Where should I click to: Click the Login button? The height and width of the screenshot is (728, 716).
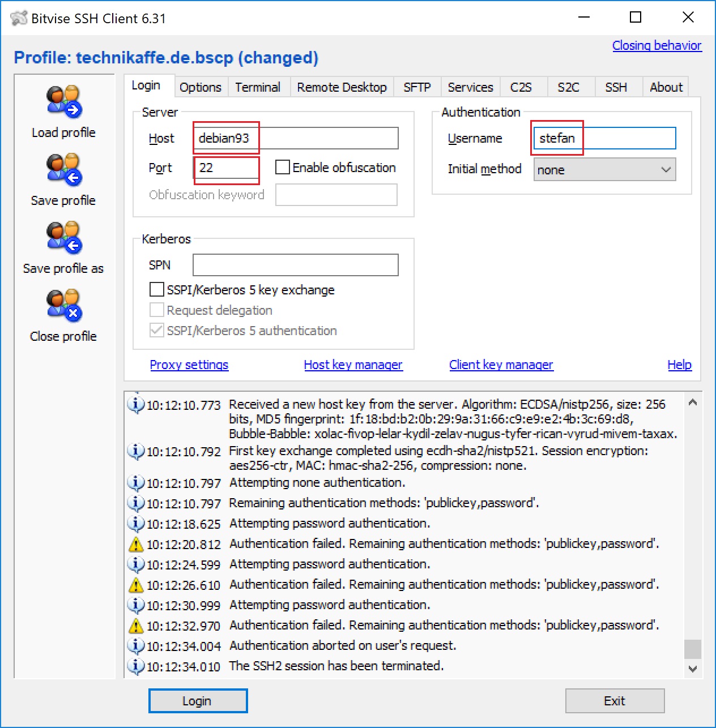(x=198, y=701)
